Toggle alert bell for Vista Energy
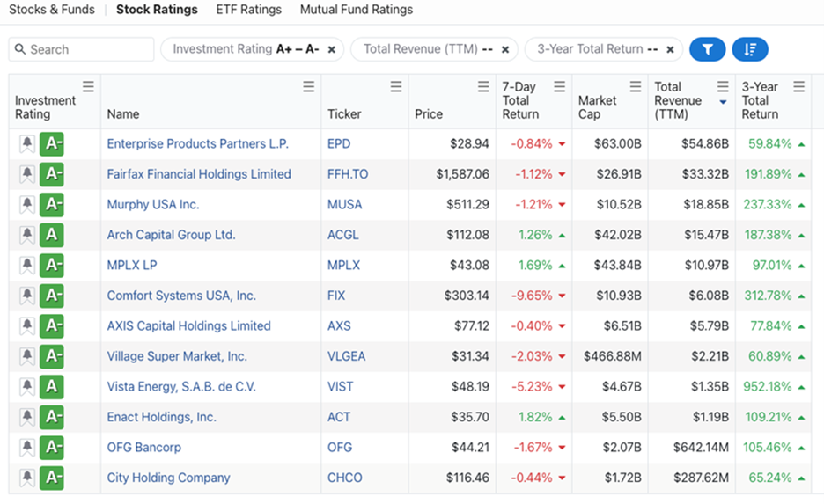The width and height of the screenshot is (824, 504). 26,387
